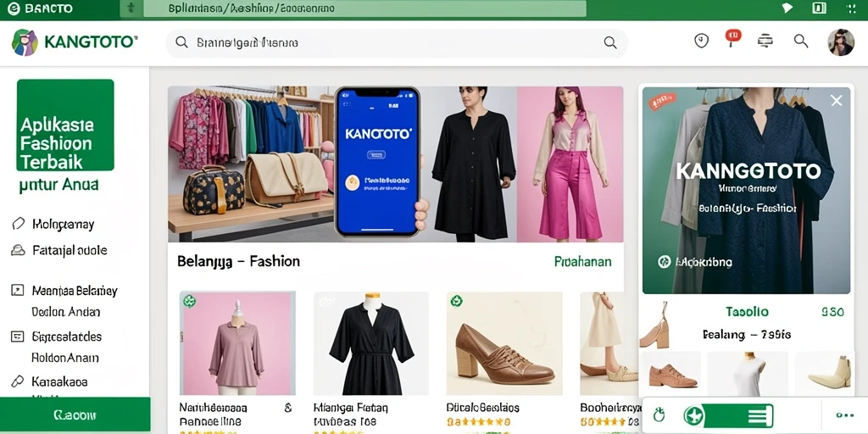
Task: Open the shield badge icon in header
Action: (x=701, y=41)
